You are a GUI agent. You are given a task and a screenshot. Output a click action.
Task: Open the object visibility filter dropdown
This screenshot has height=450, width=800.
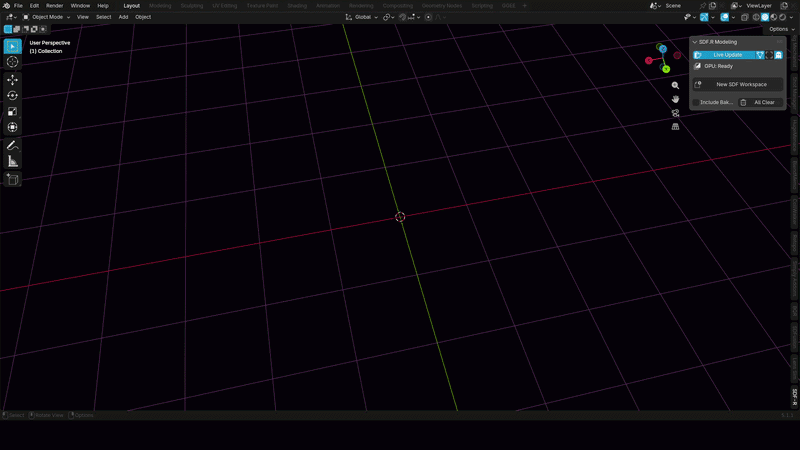pyautogui.click(x=689, y=17)
